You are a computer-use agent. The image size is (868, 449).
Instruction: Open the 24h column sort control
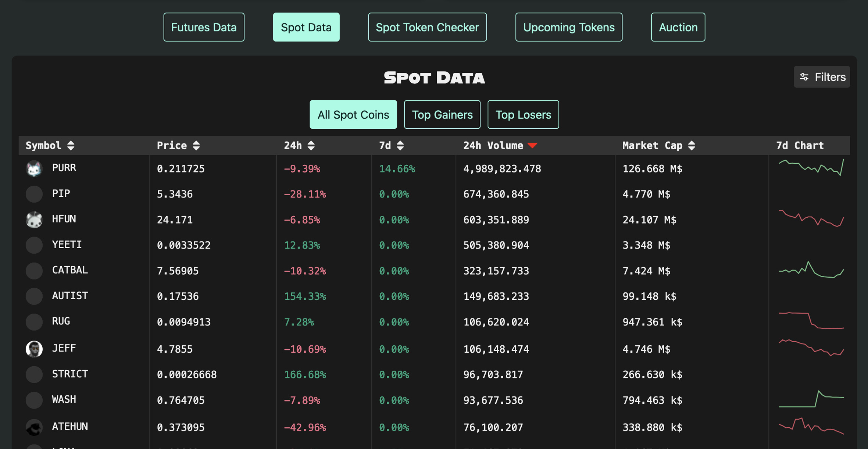pos(311,145)
